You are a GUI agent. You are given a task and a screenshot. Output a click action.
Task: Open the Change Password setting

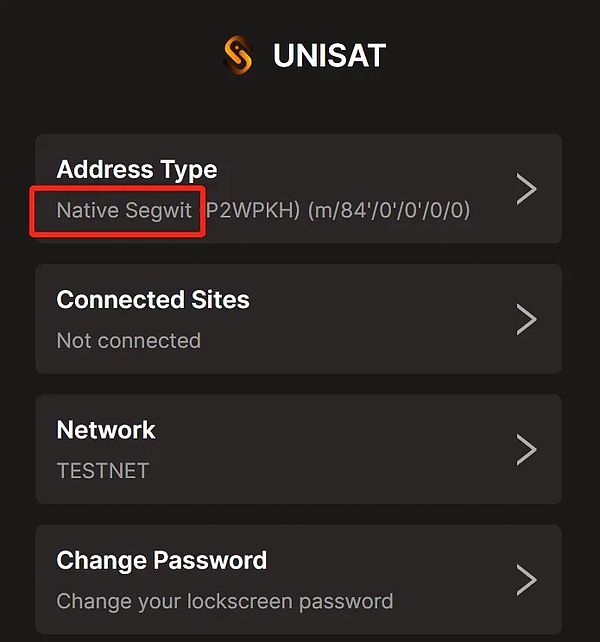coord(162,560)
